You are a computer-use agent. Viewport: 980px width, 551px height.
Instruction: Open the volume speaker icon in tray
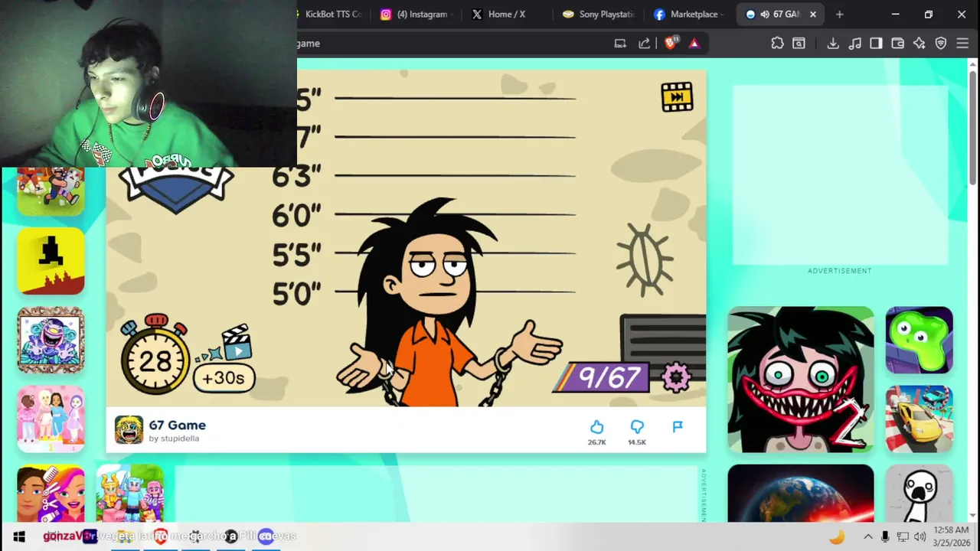tap(920, 536)
